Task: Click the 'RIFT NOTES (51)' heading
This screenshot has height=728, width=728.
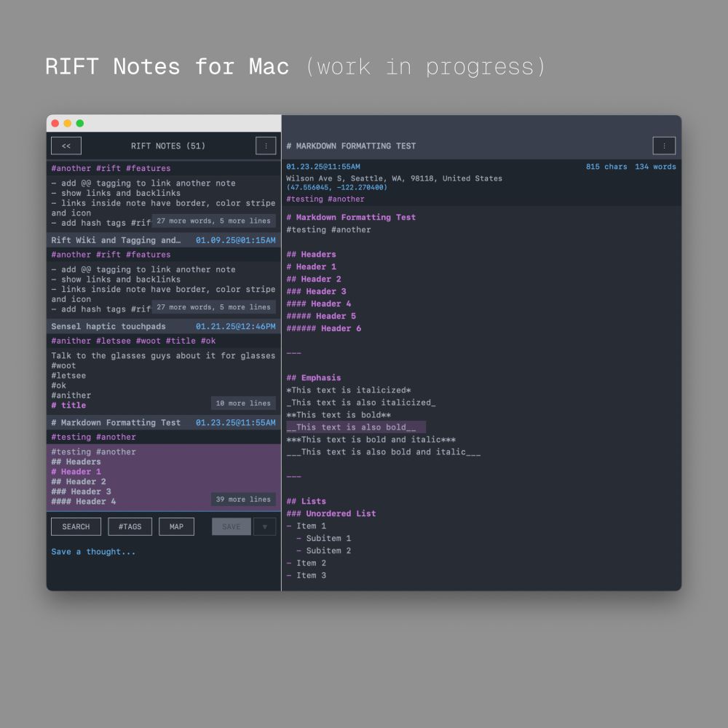Action: tap(168, 146)
